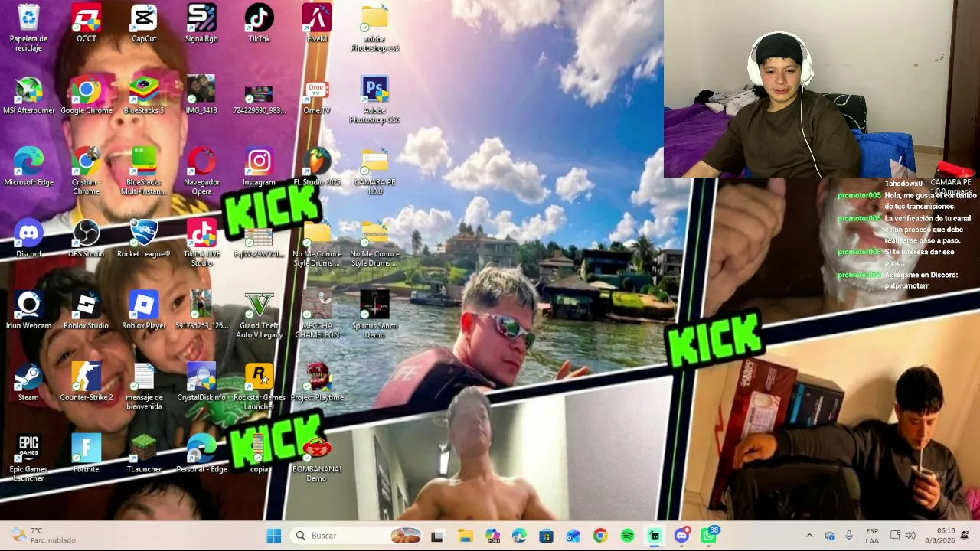Launch Rockstar Games Launcher from desktop

[x=259, y=386]
